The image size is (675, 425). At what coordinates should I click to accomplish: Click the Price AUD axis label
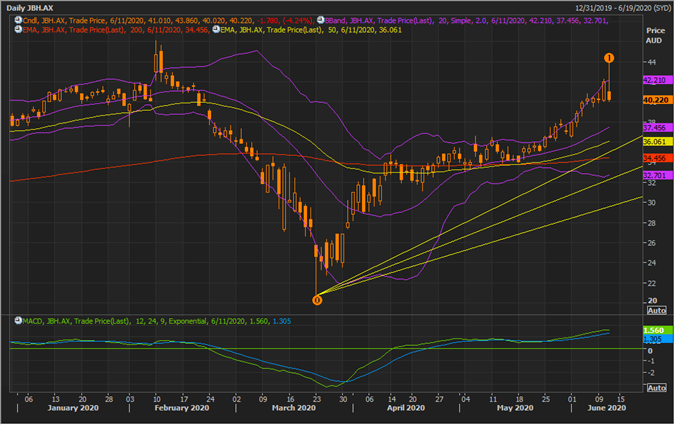click(655, 35)
